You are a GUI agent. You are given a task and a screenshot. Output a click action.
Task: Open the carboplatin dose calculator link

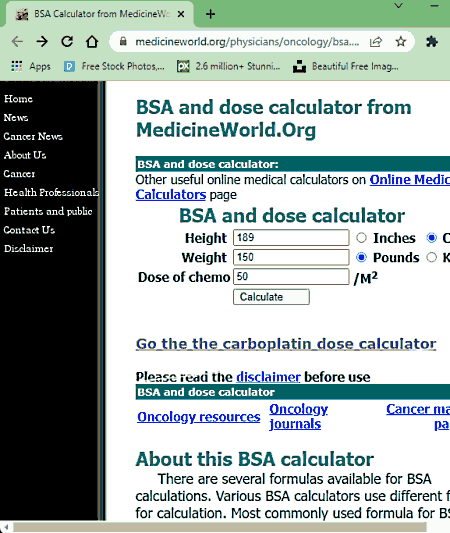[286, 344]
